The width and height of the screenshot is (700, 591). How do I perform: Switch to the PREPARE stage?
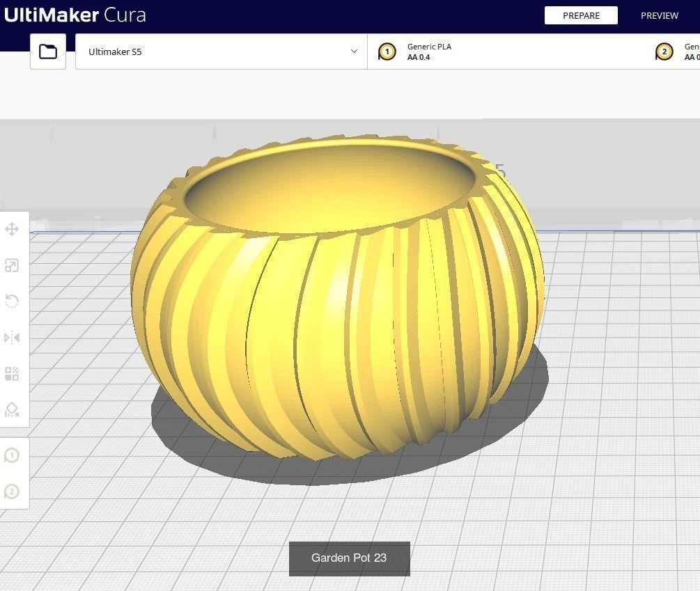pyautogui.click(x=582, y=15)
